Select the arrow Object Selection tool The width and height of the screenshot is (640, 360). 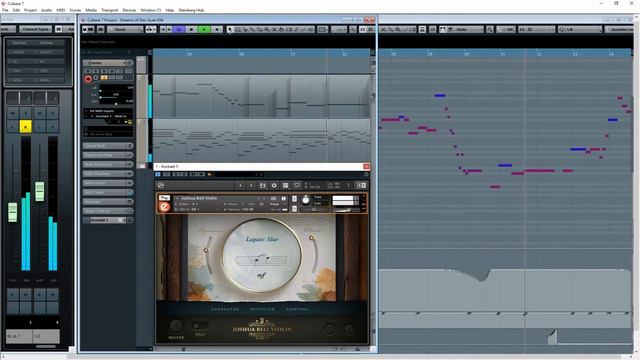pos(230,29)
